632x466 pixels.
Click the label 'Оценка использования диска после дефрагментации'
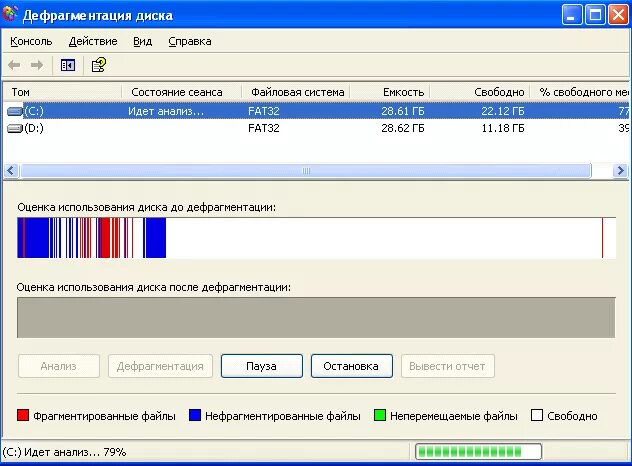[154, 287]
